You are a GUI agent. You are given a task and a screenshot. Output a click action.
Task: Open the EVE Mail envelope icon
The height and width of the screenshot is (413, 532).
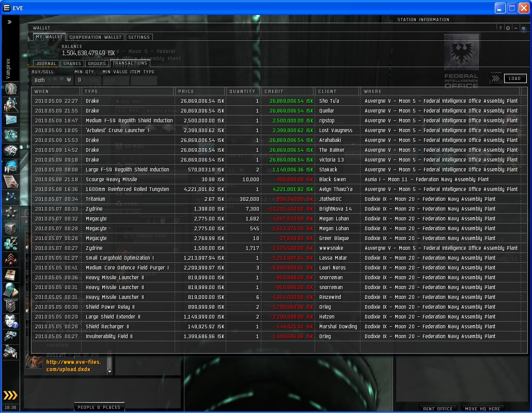[x=11, y=120]
